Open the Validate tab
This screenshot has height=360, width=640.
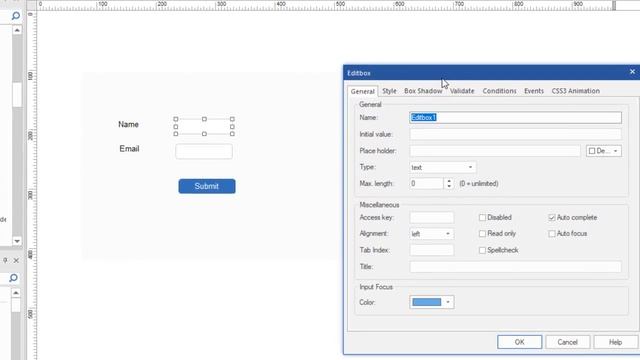pos(462,91)
